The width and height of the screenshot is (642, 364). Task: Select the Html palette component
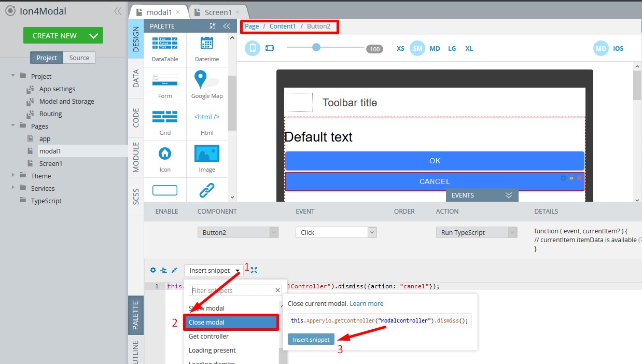coord(207,122)
